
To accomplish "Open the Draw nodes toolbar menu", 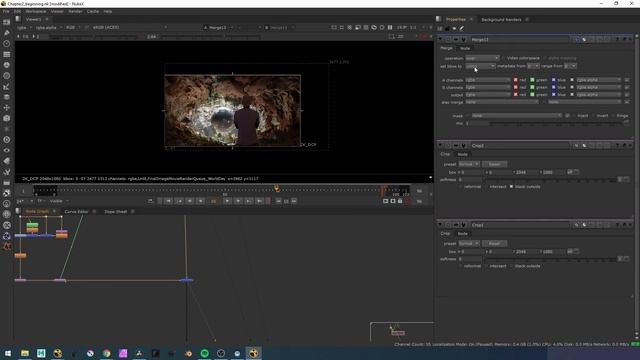I will pyautogui.click(x=7, y=33).
